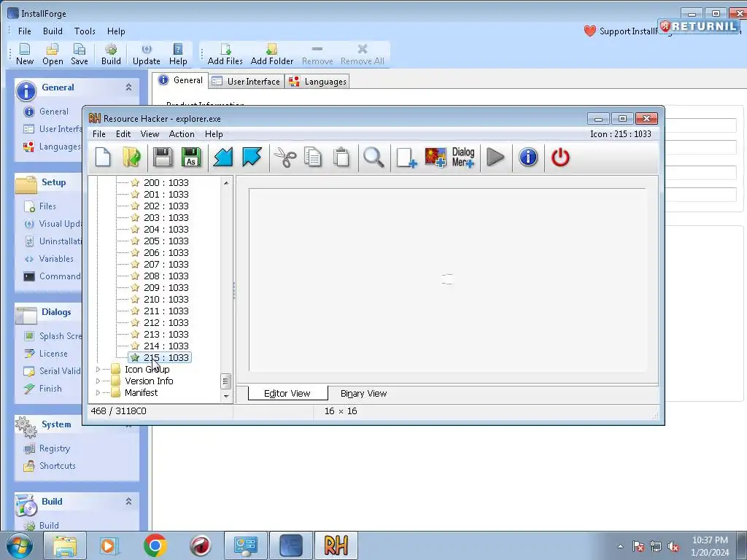Click the blue up-right arrow icon
Screen dimensions: 747x560
click(x=252, y=157)
